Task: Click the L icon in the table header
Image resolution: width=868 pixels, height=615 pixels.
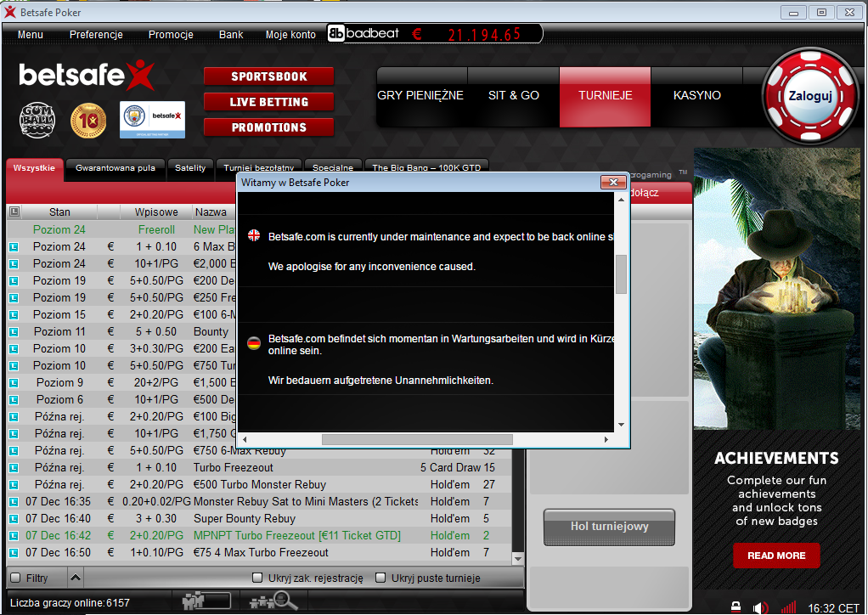Action: pos(14,212)
